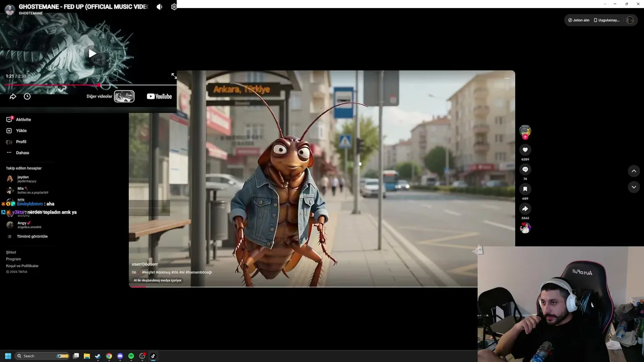
Task: Open Spotify from taskbar
Action: click(131, 356)
